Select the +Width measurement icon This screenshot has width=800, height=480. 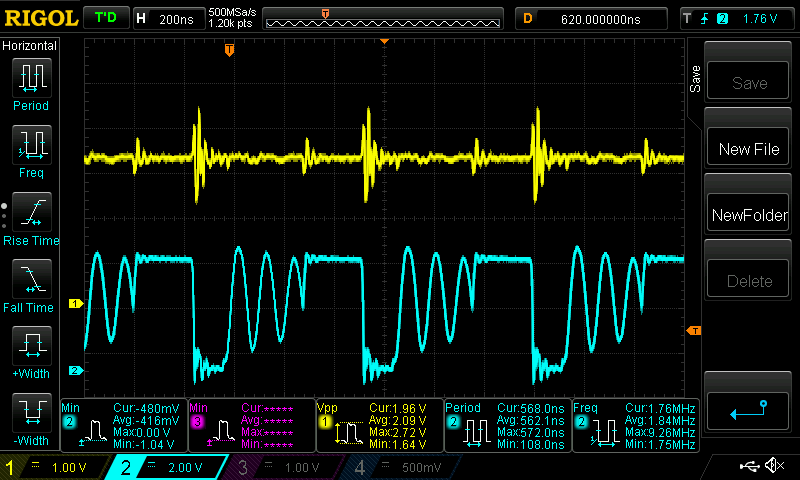(32, 345)
